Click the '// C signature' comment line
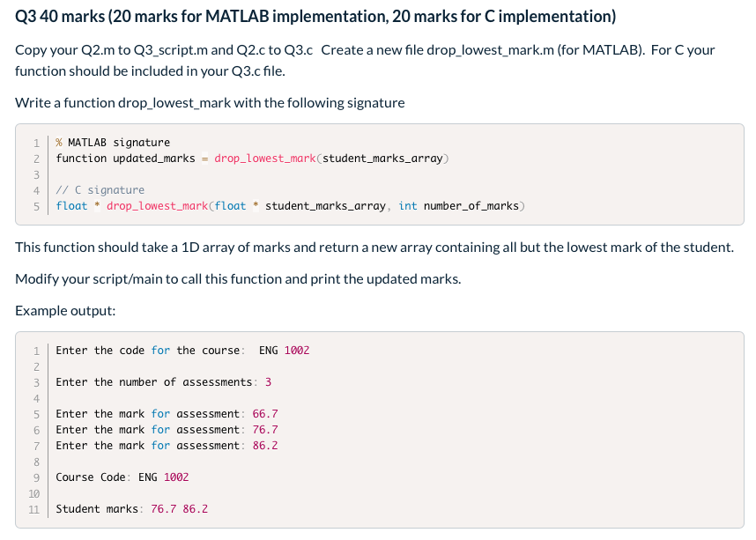The height and width of the screenshot is (540, 756). pyautogui.click(x=100, y=190)
